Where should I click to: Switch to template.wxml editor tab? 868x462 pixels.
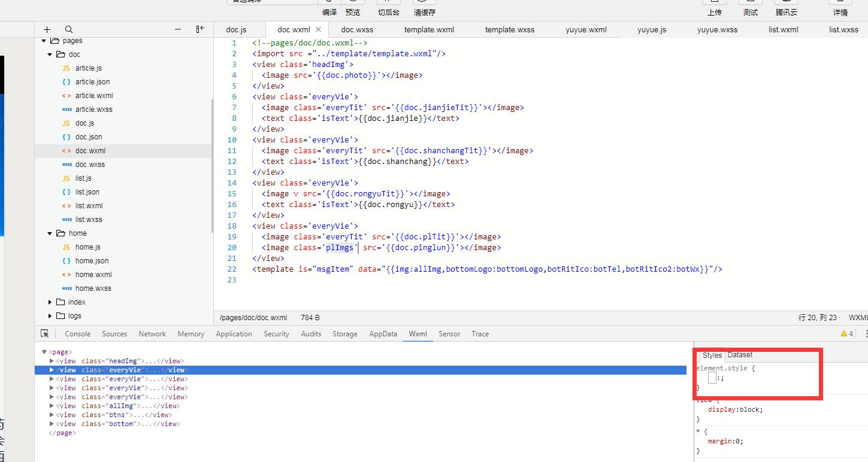[x=429, y=29]
